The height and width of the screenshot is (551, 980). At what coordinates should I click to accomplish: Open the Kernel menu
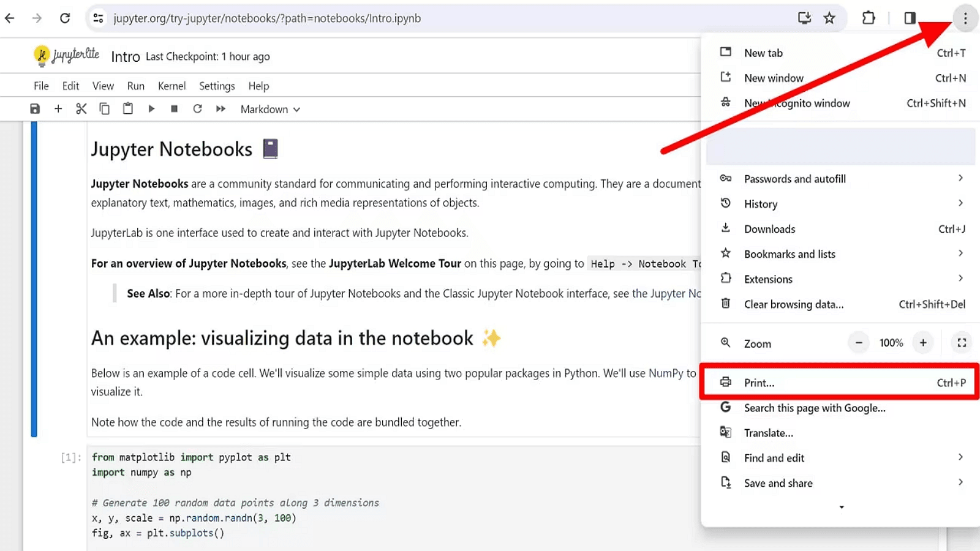(171, 86)
